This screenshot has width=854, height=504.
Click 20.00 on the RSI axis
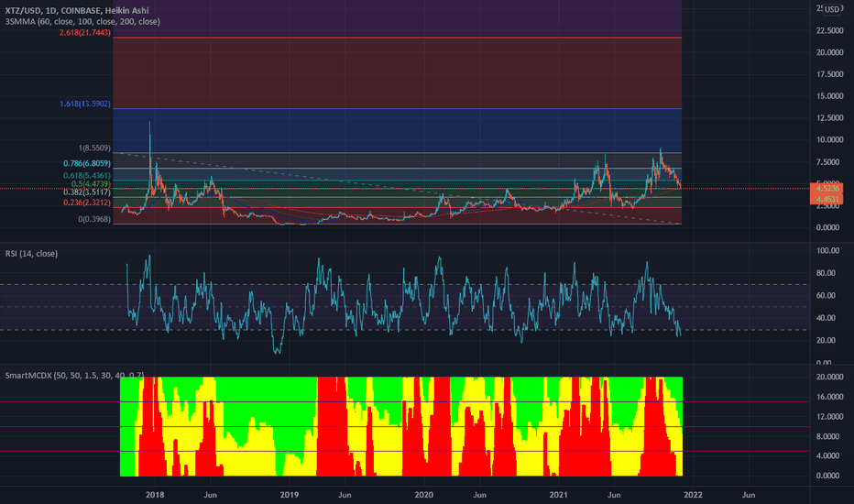coord(827,340)
